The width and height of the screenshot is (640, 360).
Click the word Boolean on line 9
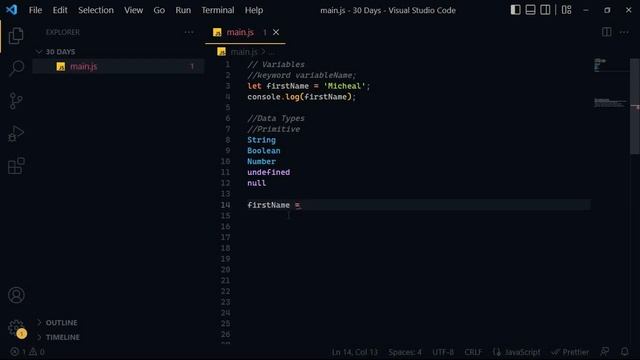point(264,151)
